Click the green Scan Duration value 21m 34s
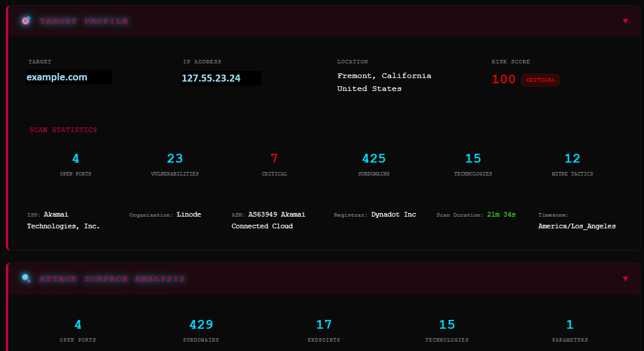The image size is (644, 351). coord(499,214)
